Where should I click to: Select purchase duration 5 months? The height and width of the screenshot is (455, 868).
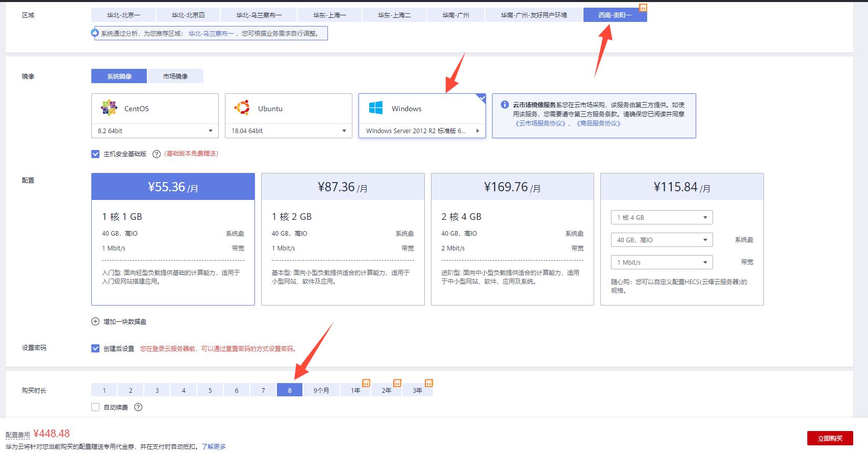point(210,390)
